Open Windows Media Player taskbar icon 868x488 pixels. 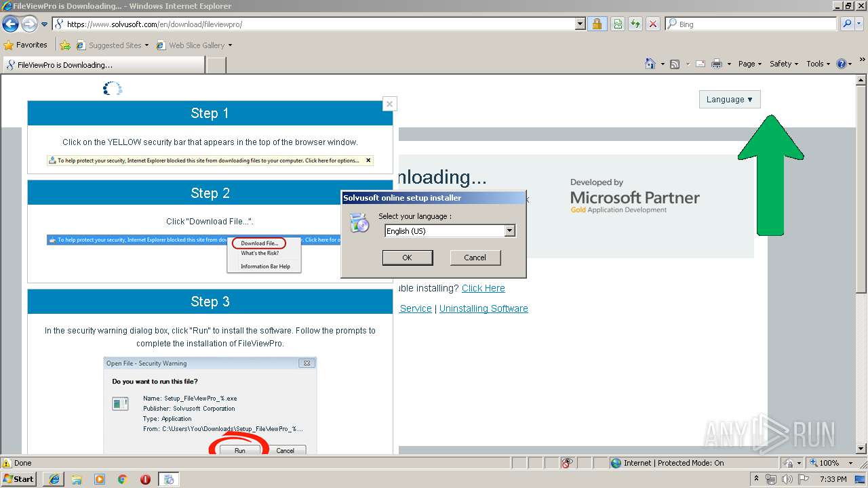(x=100, y=479)
